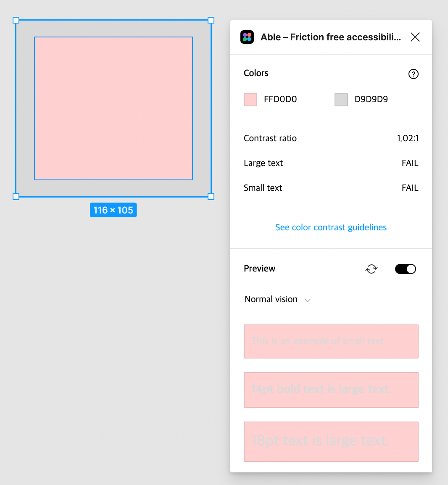This screenshot has width=448, height=485.
Task: Click the FFD0D0 hex value label
Action: tap(280, 99)
